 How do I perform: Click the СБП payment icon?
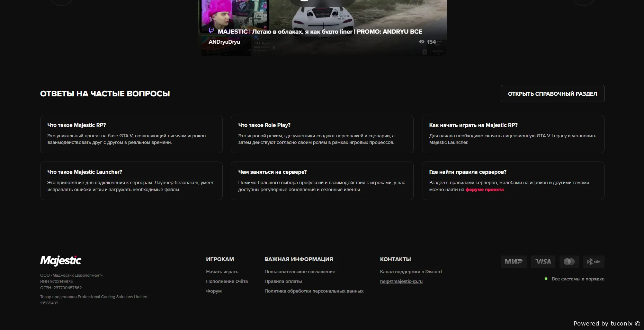[x=594, y=262]
